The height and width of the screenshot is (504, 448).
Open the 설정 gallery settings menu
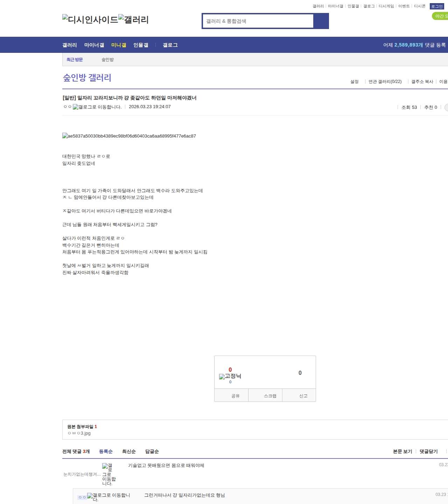pyautogui.click(x=354, y=82)
